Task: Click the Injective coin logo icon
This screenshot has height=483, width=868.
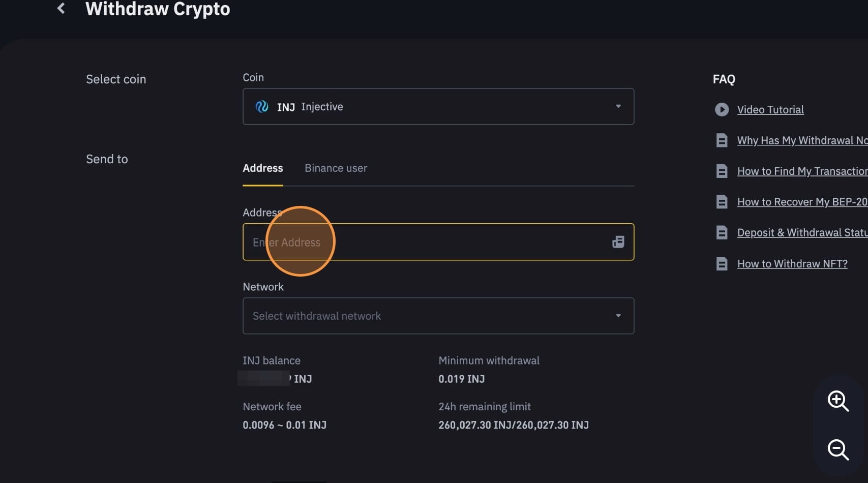Action: 262,107
